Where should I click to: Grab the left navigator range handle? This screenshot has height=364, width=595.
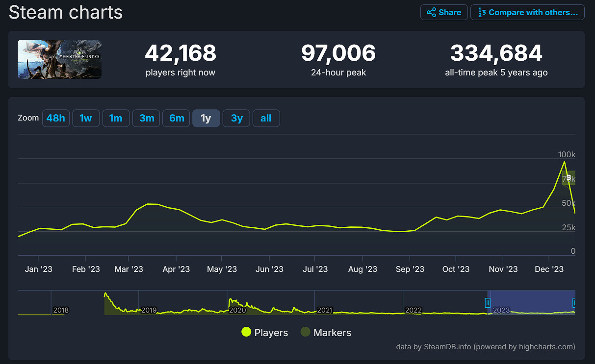pyautogui.click(x=488, y=303)
